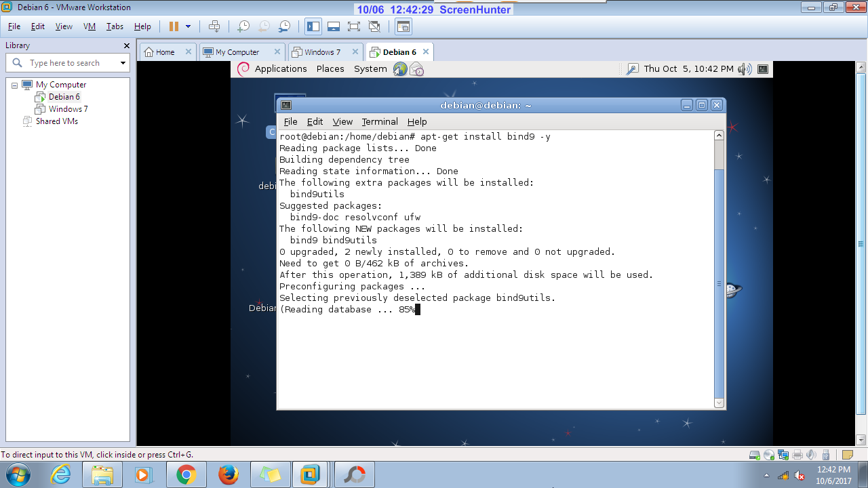Open the Debian System menu
Viewport: 868px width, 488px height.
pos(370,69)
